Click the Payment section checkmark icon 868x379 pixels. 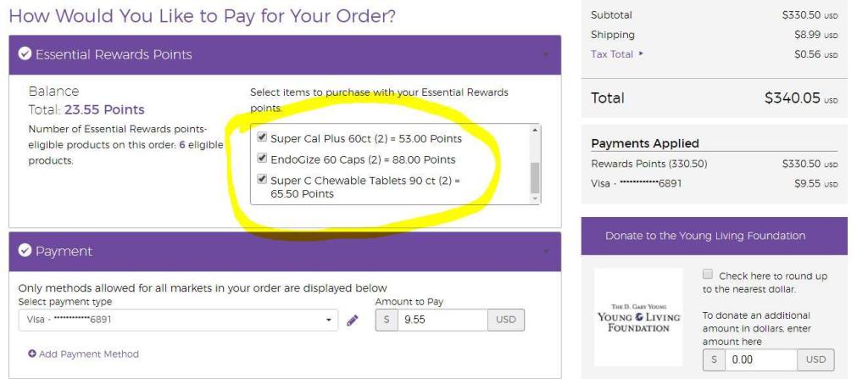[x=25, y=252]
